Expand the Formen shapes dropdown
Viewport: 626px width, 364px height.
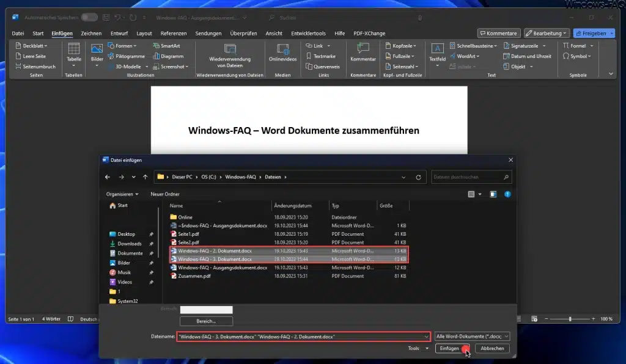pos(122,46)
